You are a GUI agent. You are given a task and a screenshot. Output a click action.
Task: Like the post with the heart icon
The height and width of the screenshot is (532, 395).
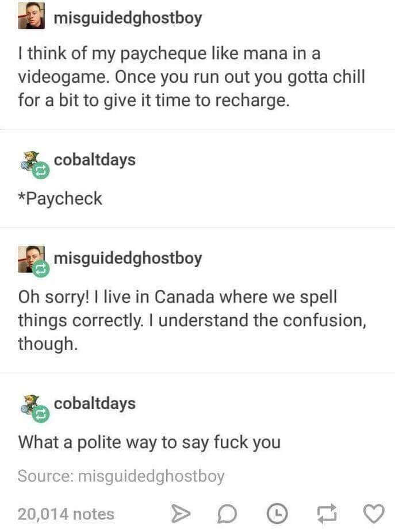(x=374, y=514)
